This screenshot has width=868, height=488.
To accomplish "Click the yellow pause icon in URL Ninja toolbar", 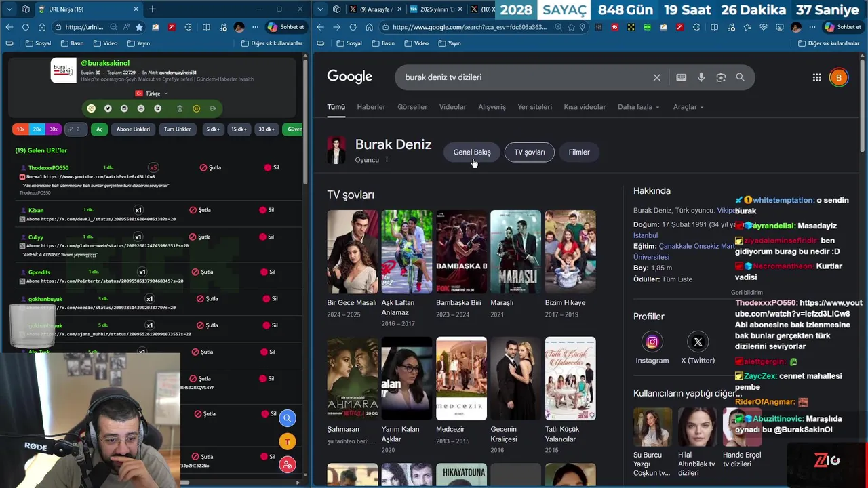I will (x=196, y=108).
